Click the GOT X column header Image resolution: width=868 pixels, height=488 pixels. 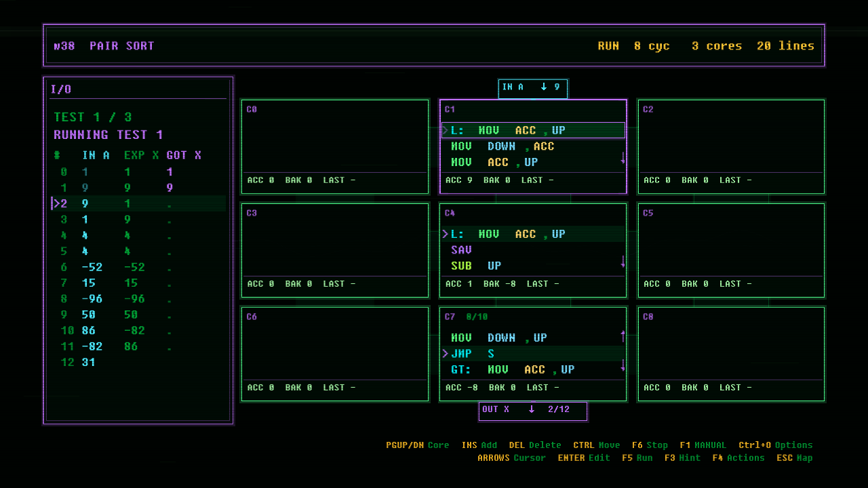(x=184, y=155)
